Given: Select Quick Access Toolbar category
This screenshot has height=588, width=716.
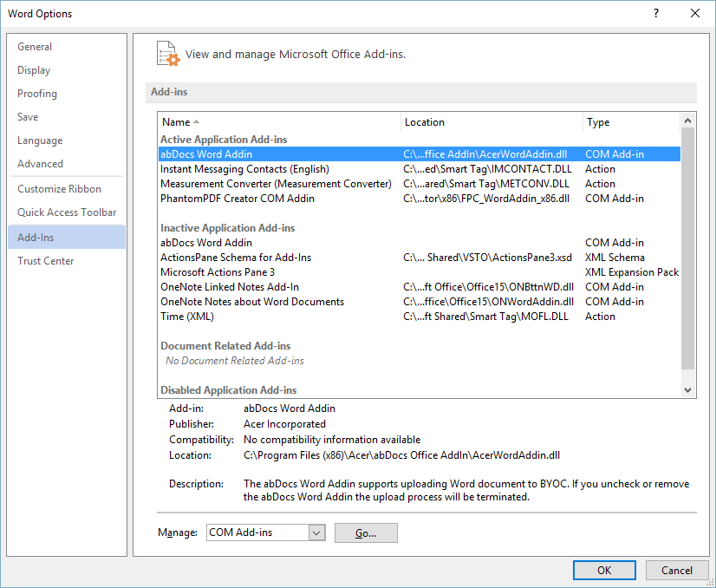Looking at the screenshot, I should (x=67, y=212).
